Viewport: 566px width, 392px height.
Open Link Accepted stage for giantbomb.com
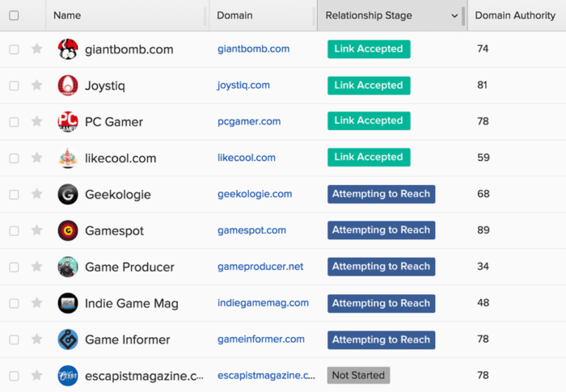pos(369,49)
